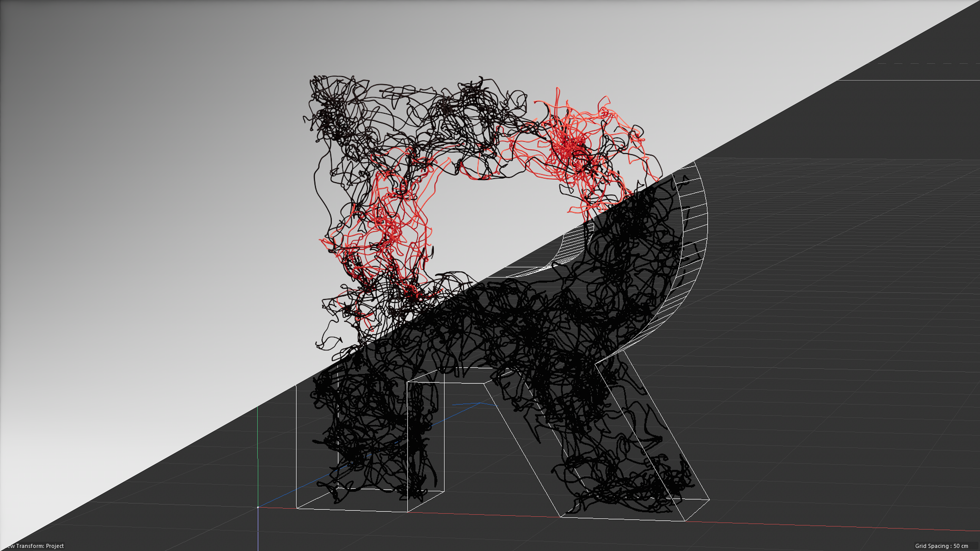
Task: Select the left stem box wireframe edge
Action: click(296, 449)
